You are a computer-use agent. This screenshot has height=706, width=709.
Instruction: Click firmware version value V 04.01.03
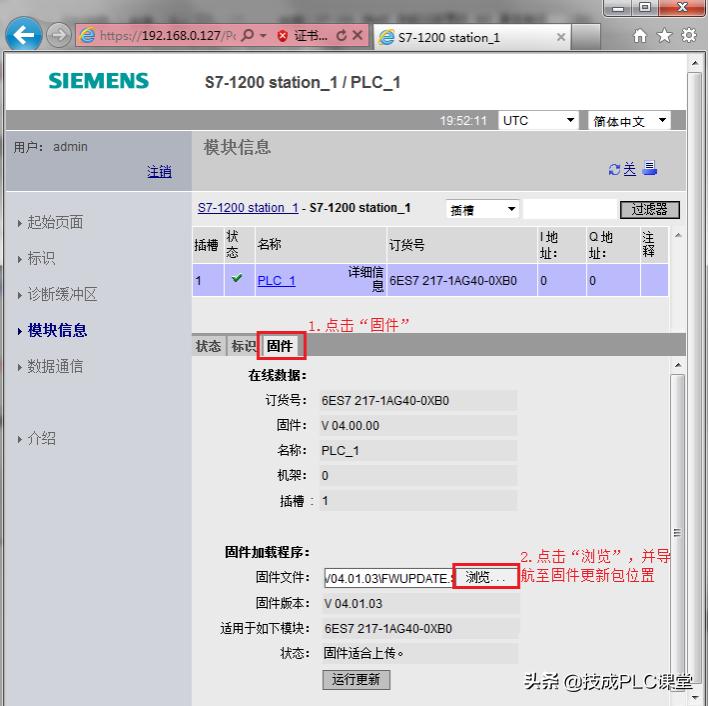[x=353, y=603]
